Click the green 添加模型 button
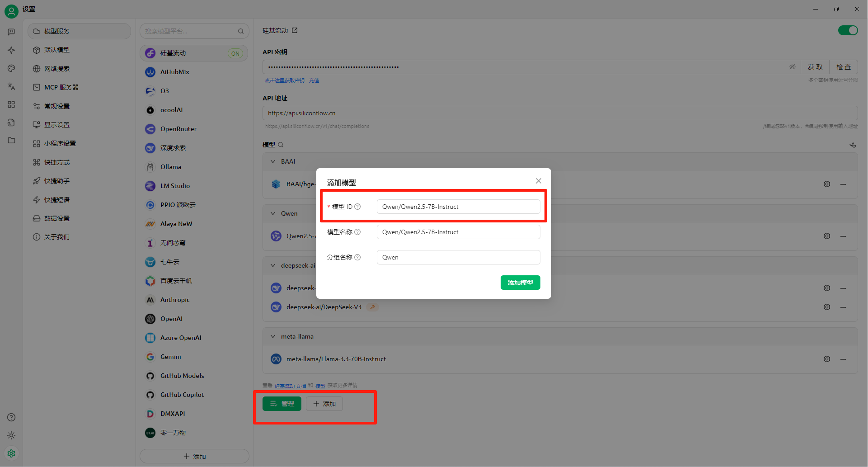 (520, 283)
